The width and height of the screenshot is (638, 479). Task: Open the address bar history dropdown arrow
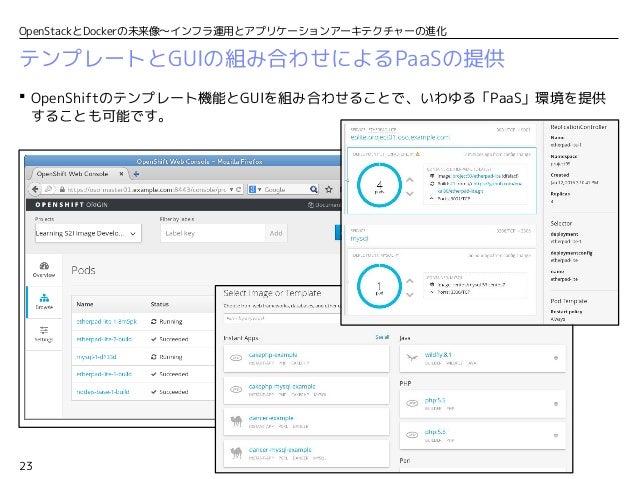pos(232,189)
